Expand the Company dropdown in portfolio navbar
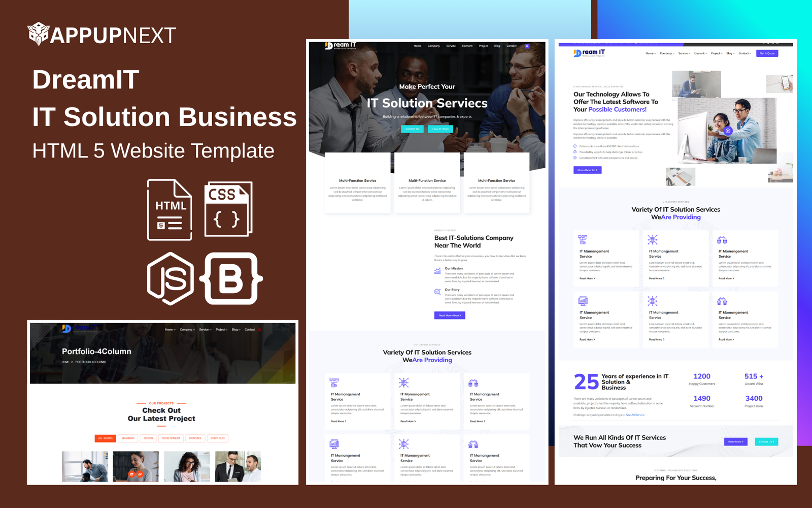Image resolution: width=812 pixels, height=508 pixels. 187,330
